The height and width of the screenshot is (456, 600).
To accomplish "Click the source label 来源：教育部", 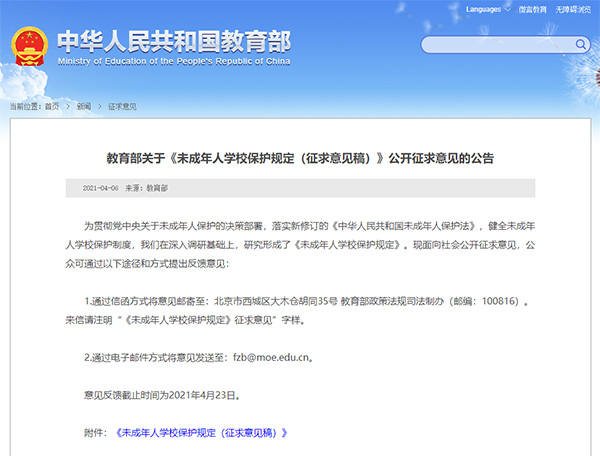I will tap(150, 188).
